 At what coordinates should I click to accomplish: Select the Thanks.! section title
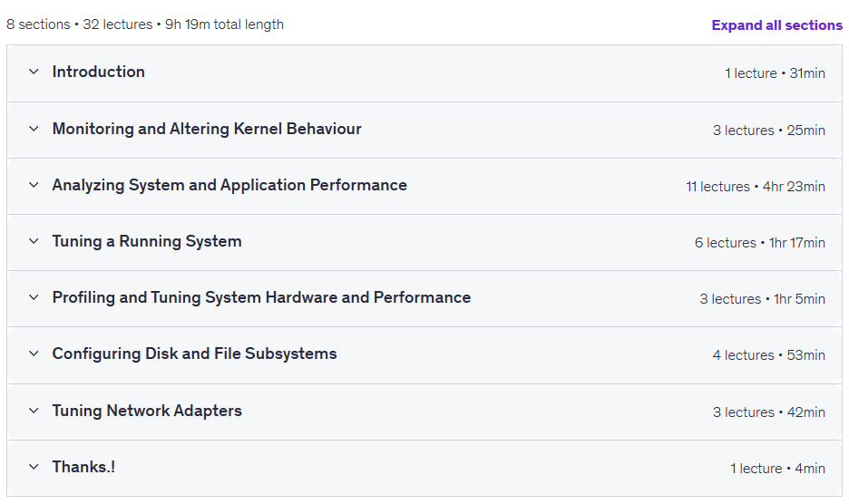click(x=84, y=467)
